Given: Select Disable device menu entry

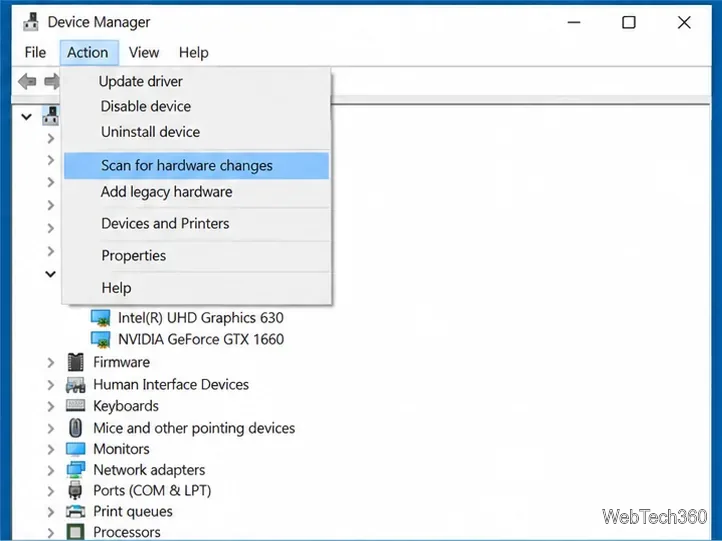Looking at the screenshot, I should coord(196,106).
